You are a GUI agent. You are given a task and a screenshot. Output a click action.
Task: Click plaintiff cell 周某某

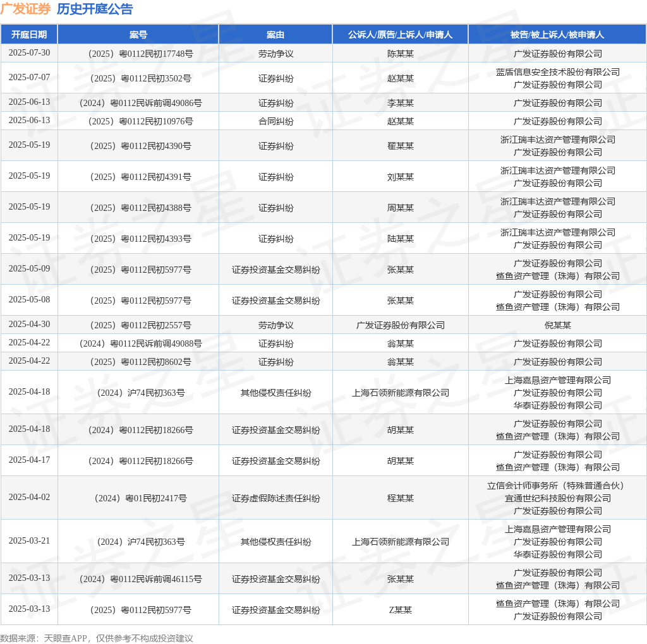coord(400,208)
